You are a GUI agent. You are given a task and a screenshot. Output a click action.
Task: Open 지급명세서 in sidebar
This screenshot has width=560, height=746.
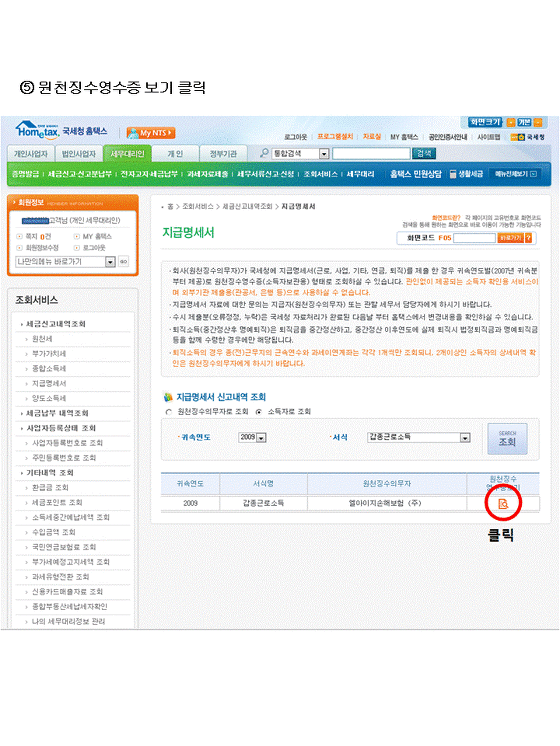click(x=49, y=383)
